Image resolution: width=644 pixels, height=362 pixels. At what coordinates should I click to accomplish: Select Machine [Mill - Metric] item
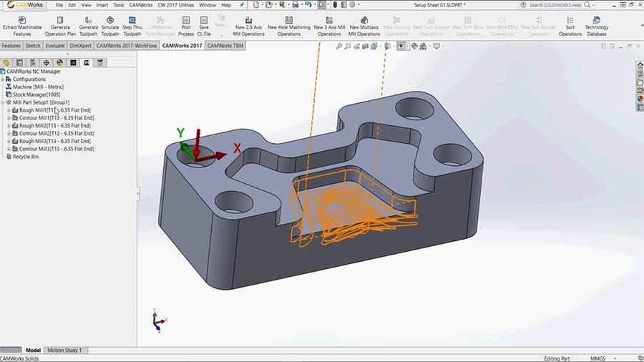pyautogui.click(x=38, y=87)
